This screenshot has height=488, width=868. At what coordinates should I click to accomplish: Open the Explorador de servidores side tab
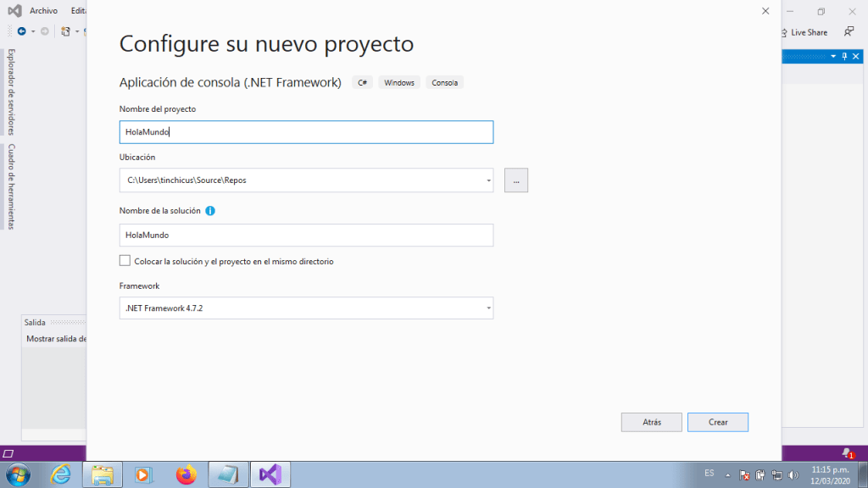coord(11,91)
